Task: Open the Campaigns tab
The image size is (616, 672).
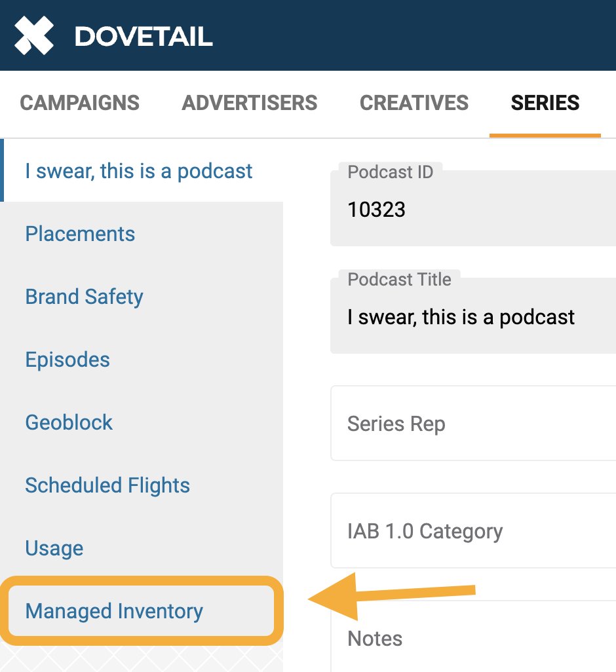Action: pos(80,103)
